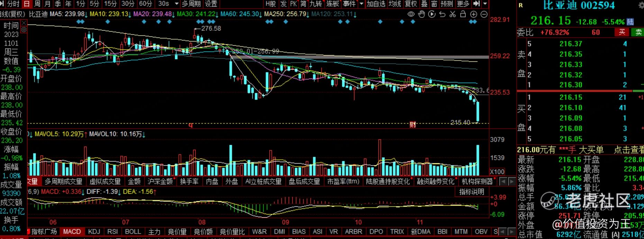This screenshot has width=644, height=239.
Task: Select 机构探测器 sub-tab
Action: tap(477, 182)
